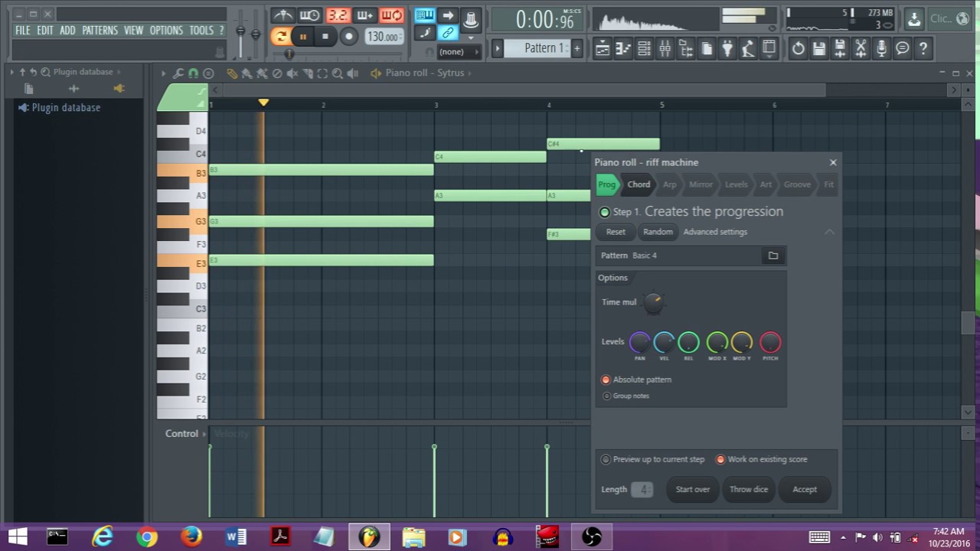Image resolution: width=980 pixels, height=551 pixels.
Task: Toggle wait for input before recording
Action: click(309, 15)
